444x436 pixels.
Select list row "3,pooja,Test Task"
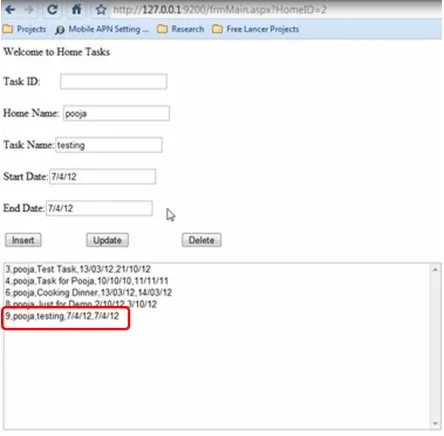217,269
